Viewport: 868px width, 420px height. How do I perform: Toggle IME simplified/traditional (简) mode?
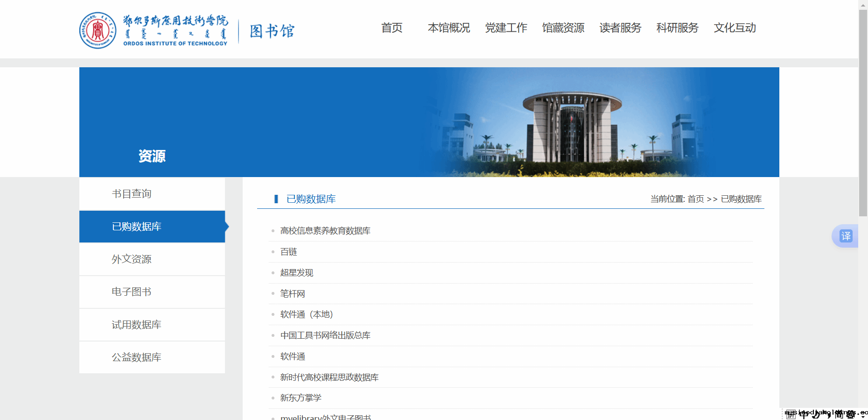click(839, 414)
